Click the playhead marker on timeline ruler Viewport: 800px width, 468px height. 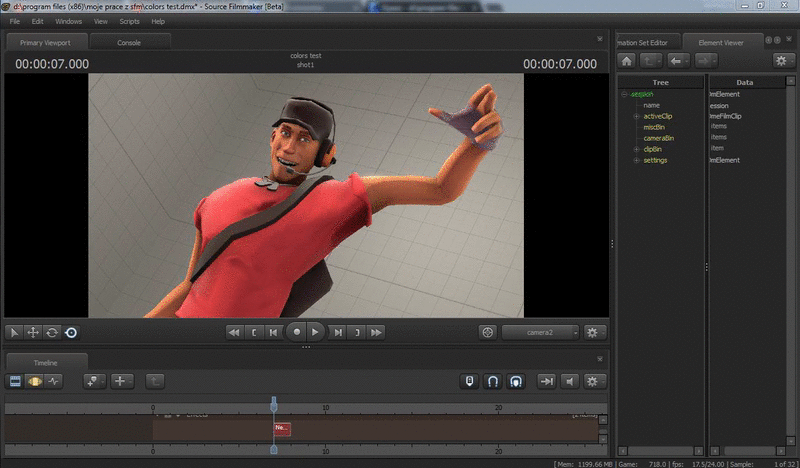click(x=273, y=407)
